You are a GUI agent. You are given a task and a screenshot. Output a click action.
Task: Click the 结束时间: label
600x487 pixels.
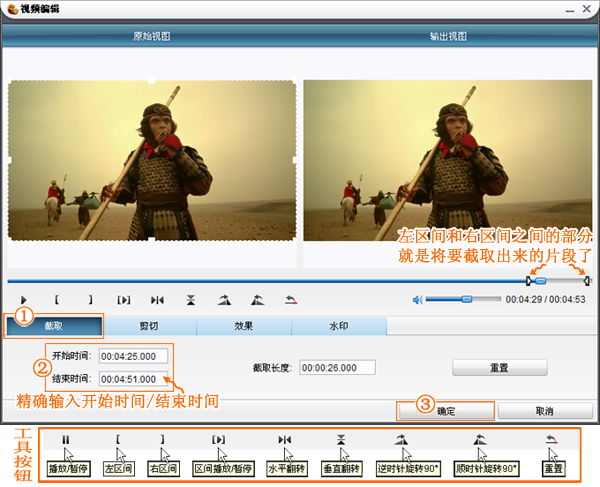click(x=72, y=379)
